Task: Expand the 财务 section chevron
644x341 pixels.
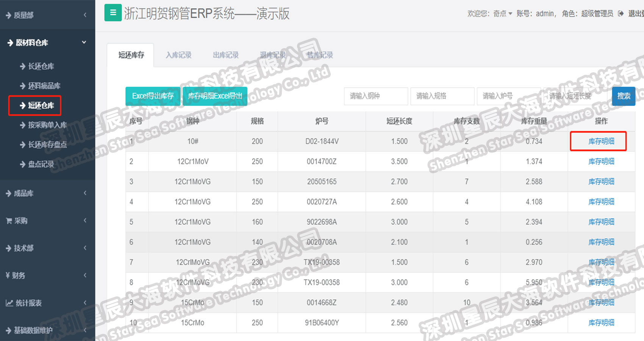Action: click(85, 275)
